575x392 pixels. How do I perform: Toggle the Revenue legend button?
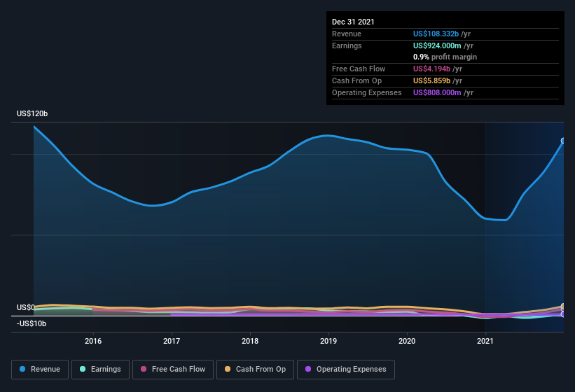pyautogui.click(x=40, y=370)
